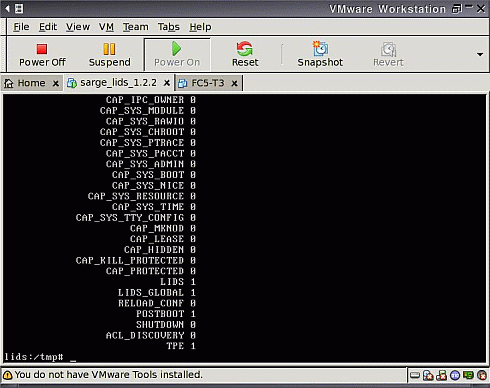
Task: Click the CAP_IPC_OWNER line
Action: [x=151, y=100]
